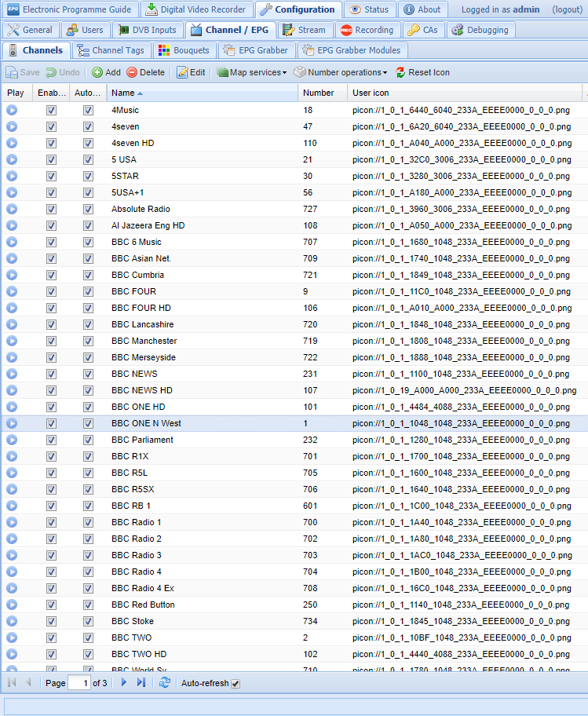The image size is (588, 716).
Task: Open the Users tab
Action: click(86, 30)
